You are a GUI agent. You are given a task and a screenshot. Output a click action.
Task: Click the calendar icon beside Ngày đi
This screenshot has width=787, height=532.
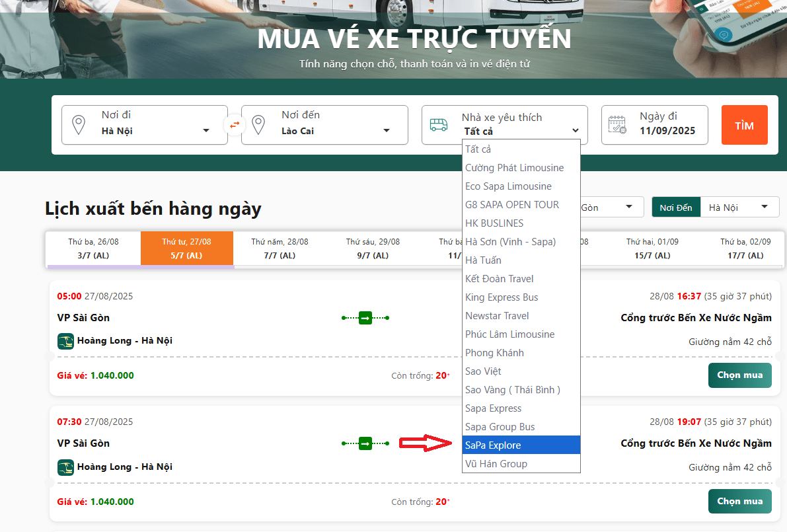point(617,125)
